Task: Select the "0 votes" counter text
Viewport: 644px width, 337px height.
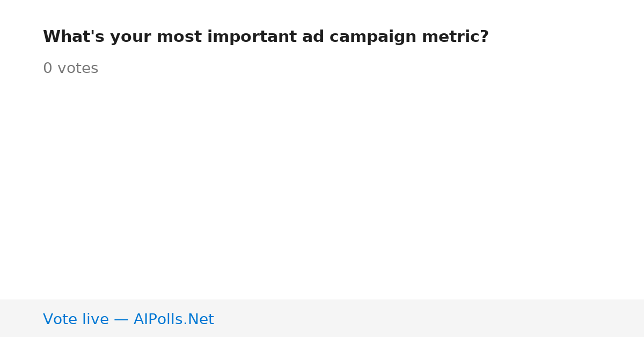Action: [70, 69]
